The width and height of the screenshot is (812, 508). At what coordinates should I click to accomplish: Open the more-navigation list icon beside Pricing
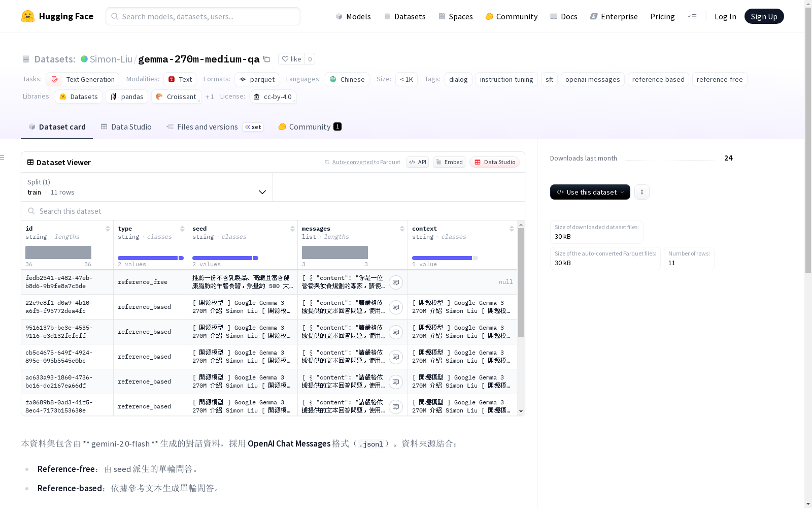692,16
